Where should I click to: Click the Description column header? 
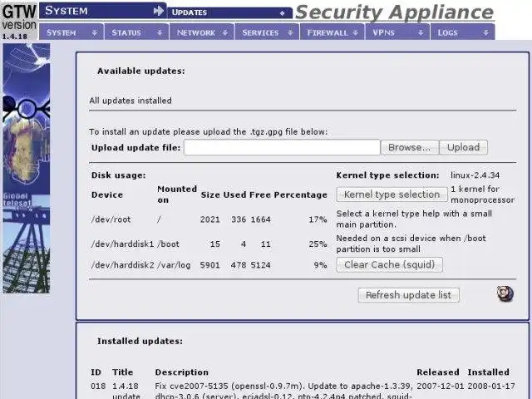tap(182, 372)
